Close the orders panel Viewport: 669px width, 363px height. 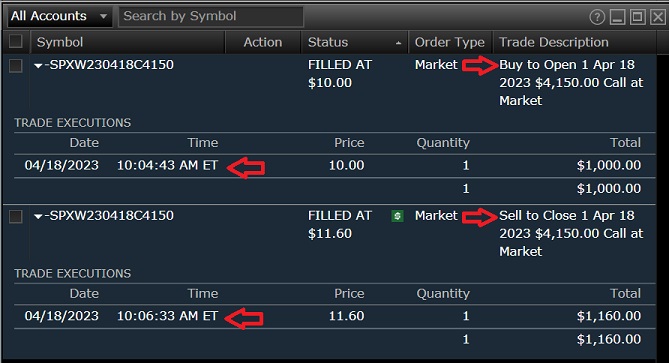click(657, 17)
